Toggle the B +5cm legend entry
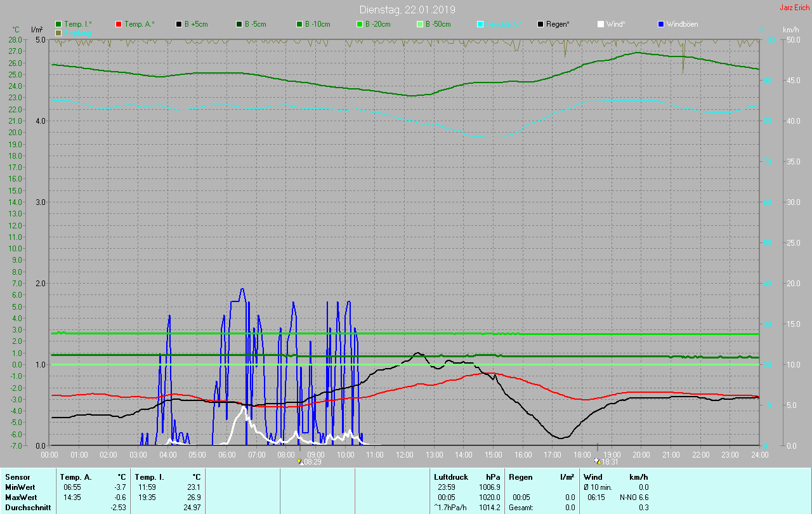812x514 pixels. click(192, 24)
